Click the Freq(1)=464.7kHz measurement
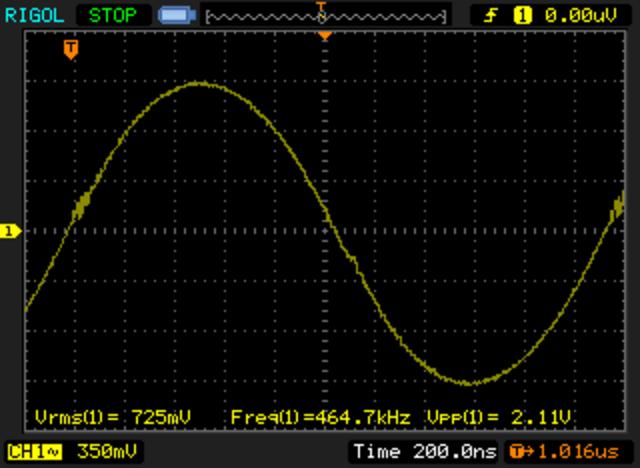The width and height of the screenshot is (640, 468). click(x=320, y=417)
